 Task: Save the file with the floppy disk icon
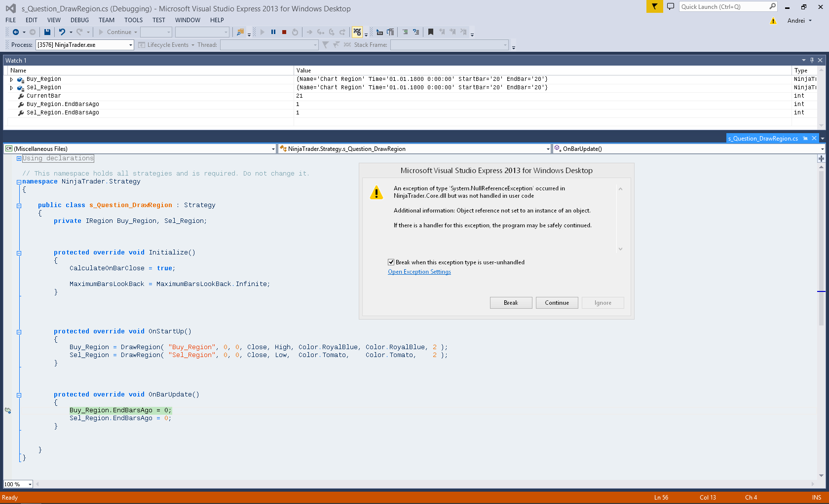(47, 32)
